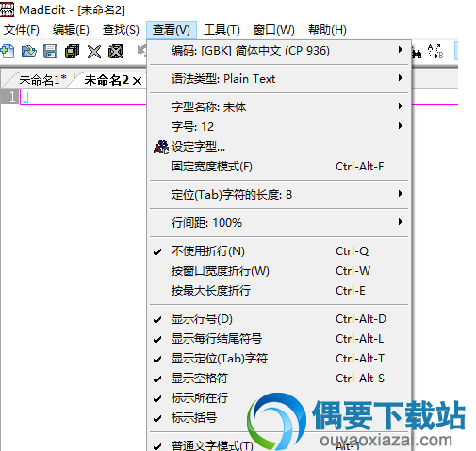Click the Close All boxed X icon
The width and height of the screenshot is (476, 451).
pos(115,52)
